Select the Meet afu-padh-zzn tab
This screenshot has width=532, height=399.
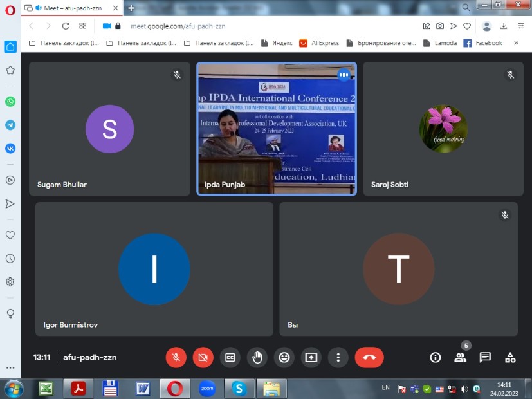point(71,8)
